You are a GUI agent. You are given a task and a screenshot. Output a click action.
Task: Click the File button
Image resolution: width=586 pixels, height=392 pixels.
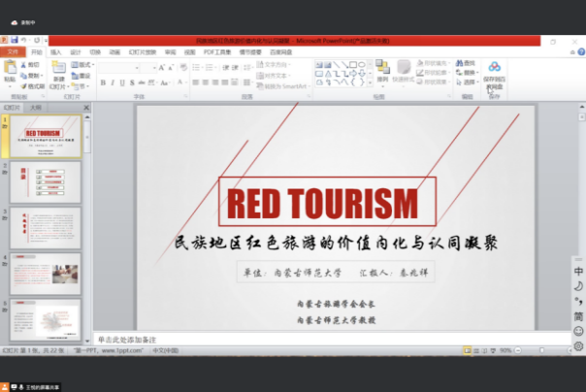click(x=14, y=52)
